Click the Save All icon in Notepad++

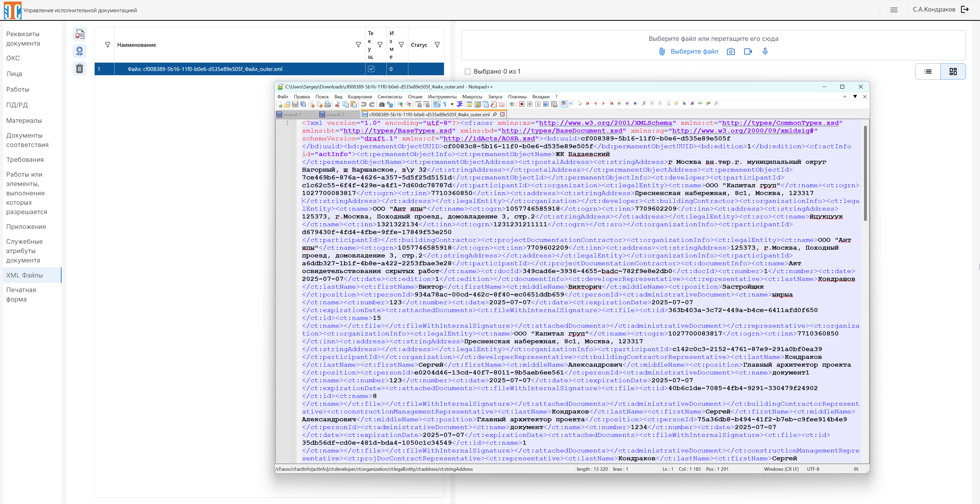coord(303,104)
